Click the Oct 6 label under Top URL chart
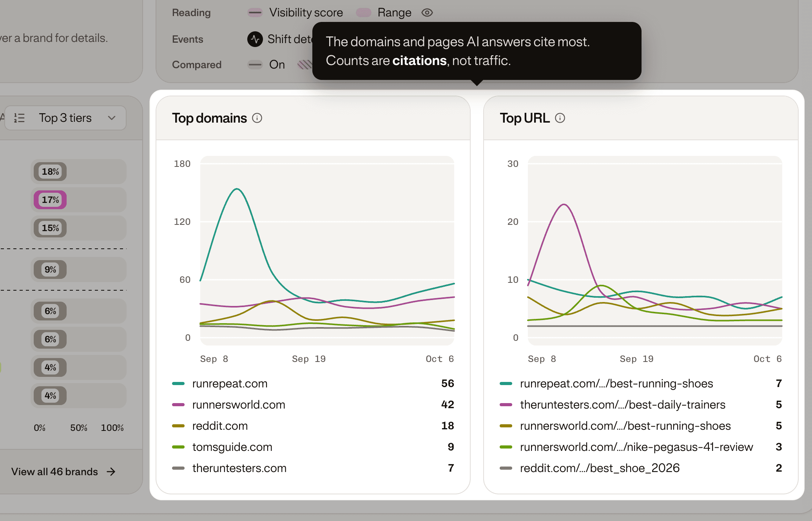Image resolution: width=812 pixels, height=521 pixels. (x=768, y=359)
